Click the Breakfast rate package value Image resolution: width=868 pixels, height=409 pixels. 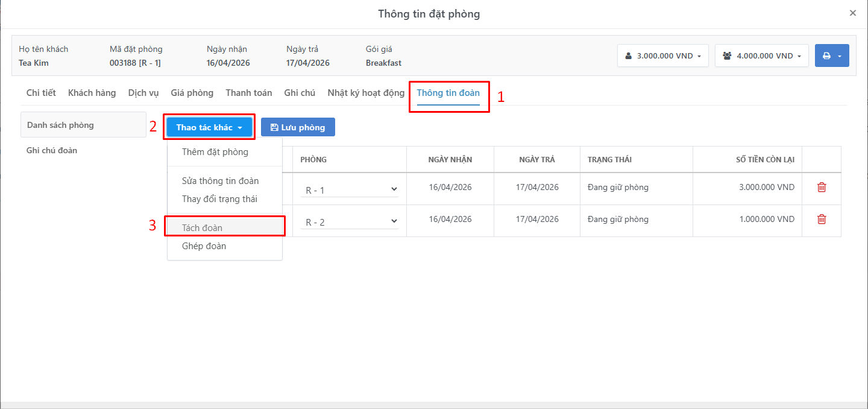[383, 63]
